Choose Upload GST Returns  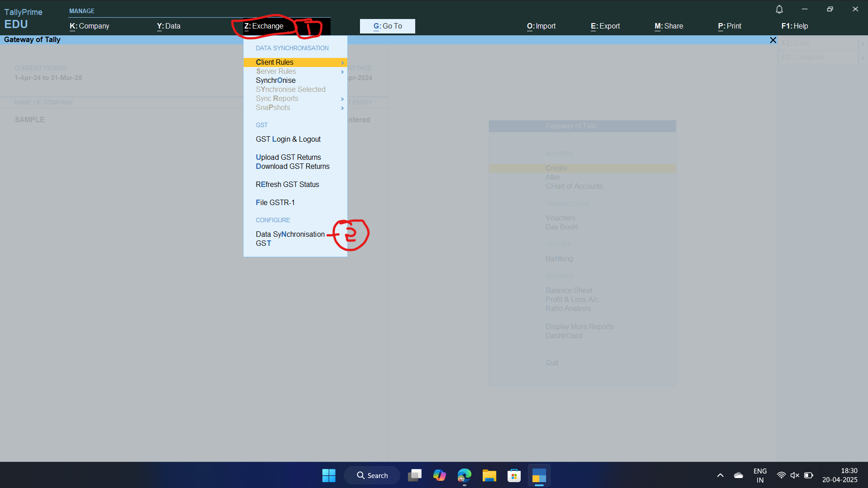coord(288,158)
